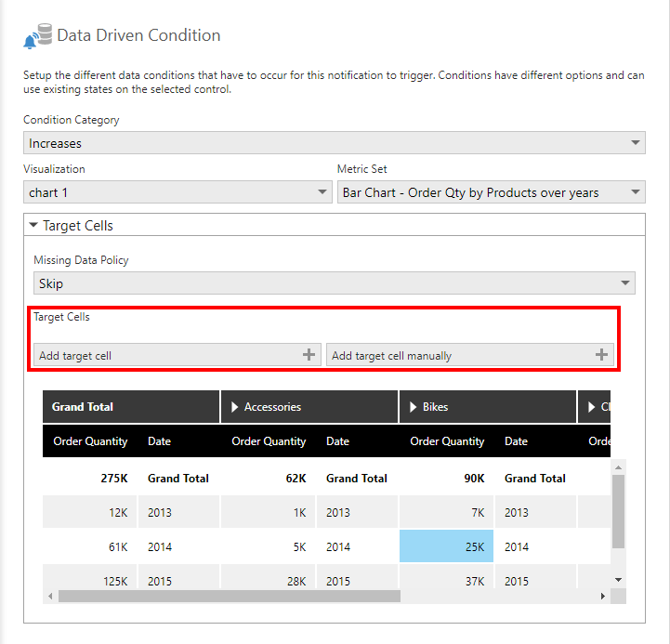The image size is (670, 644).
Task: Select the Bikes 37K 2015 cell
Action: click(x=446, y=581)
